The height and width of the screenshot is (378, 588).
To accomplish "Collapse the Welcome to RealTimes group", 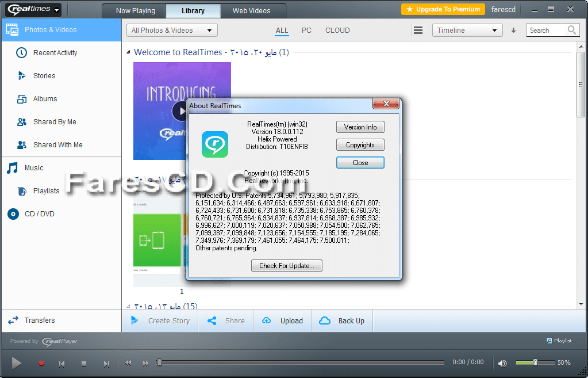I will pyautogui.click(x=129, y=52).
